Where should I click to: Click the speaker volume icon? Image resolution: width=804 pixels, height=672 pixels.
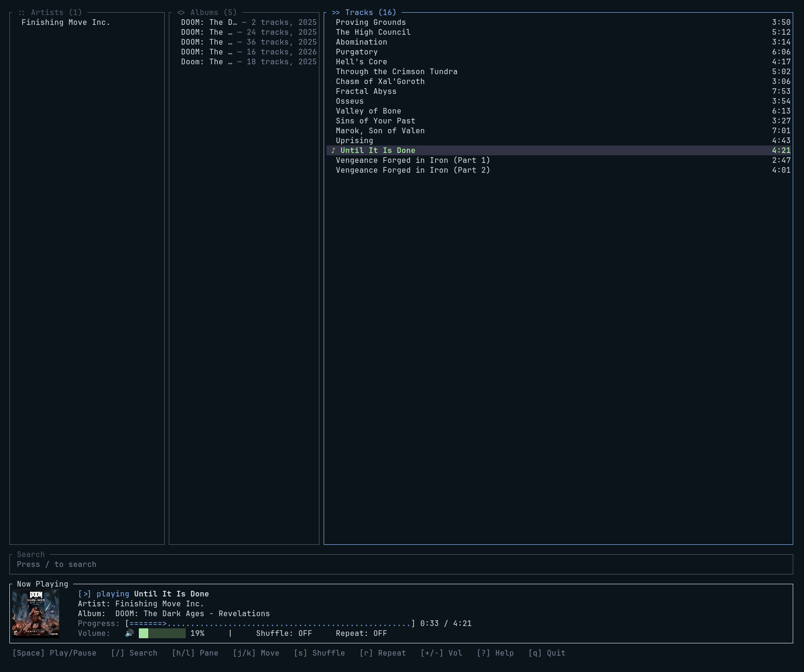click(129, 634)
